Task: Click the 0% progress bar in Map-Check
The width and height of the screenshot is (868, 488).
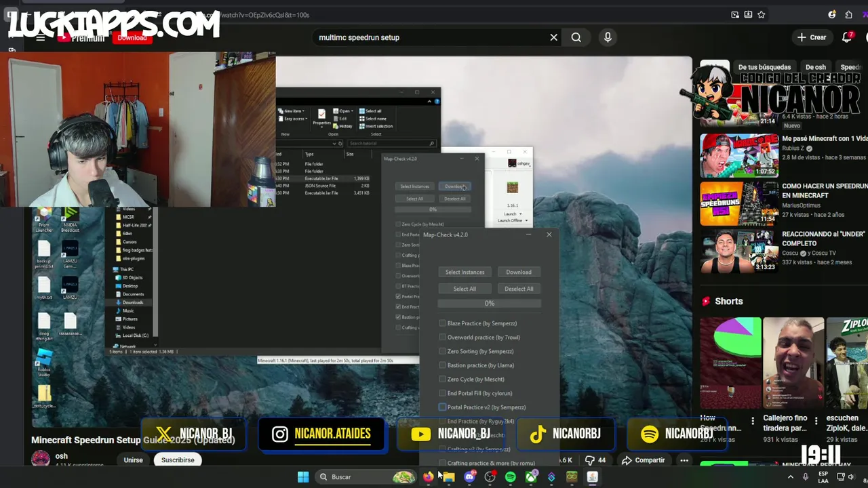Action: 490,304
